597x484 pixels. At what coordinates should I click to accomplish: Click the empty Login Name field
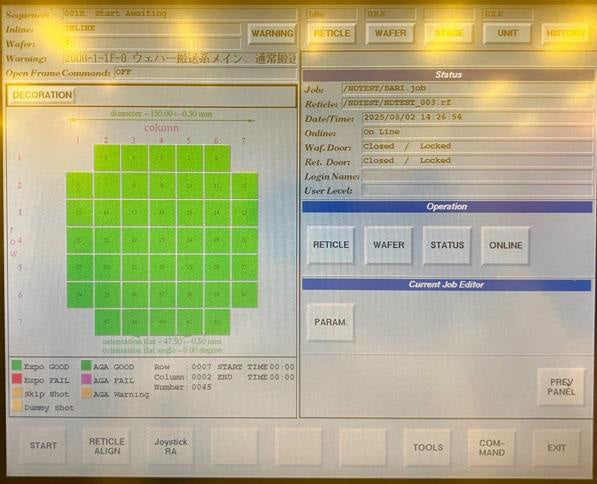[477, 176]
